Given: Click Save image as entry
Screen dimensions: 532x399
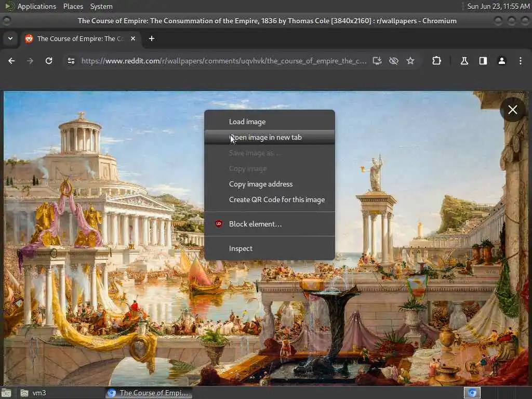Looking at the screenshot, I should (270, 153).
